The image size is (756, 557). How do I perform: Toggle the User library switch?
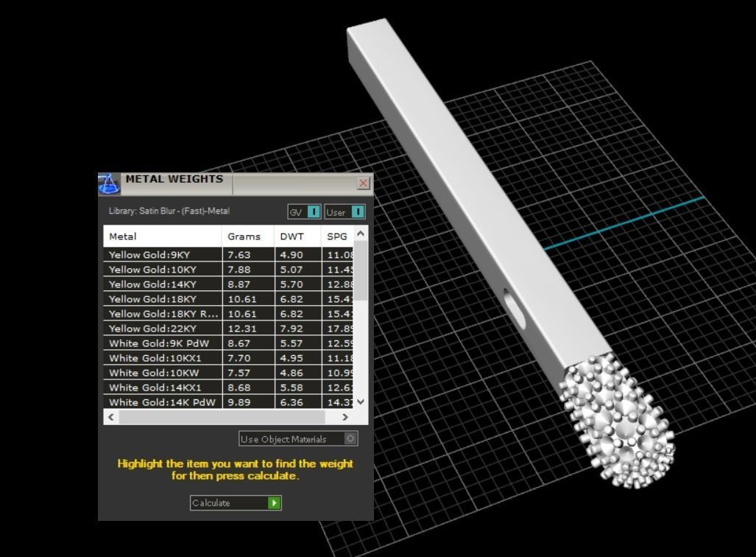[345, 212]
